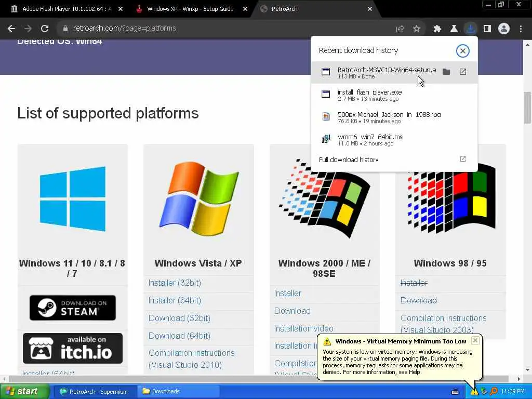Click the Windows 2000/ME logo image

324,199
